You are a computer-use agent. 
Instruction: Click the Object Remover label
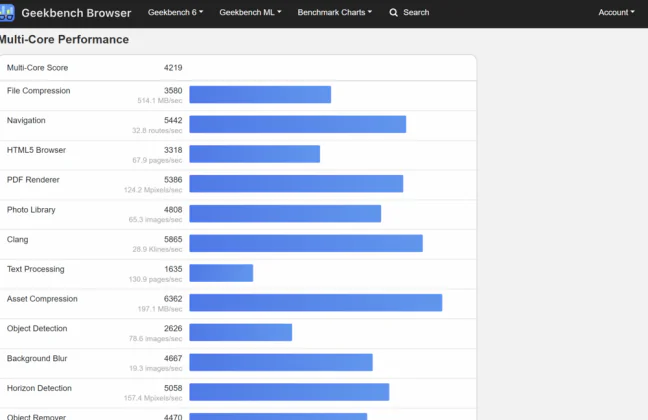pyautogui.click(x=36, y=417)
